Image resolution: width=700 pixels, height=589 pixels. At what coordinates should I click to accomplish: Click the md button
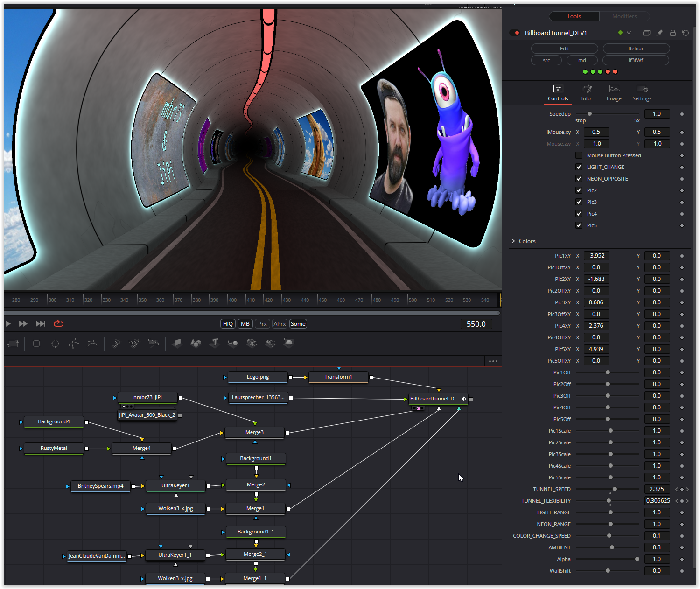[582, 60]
